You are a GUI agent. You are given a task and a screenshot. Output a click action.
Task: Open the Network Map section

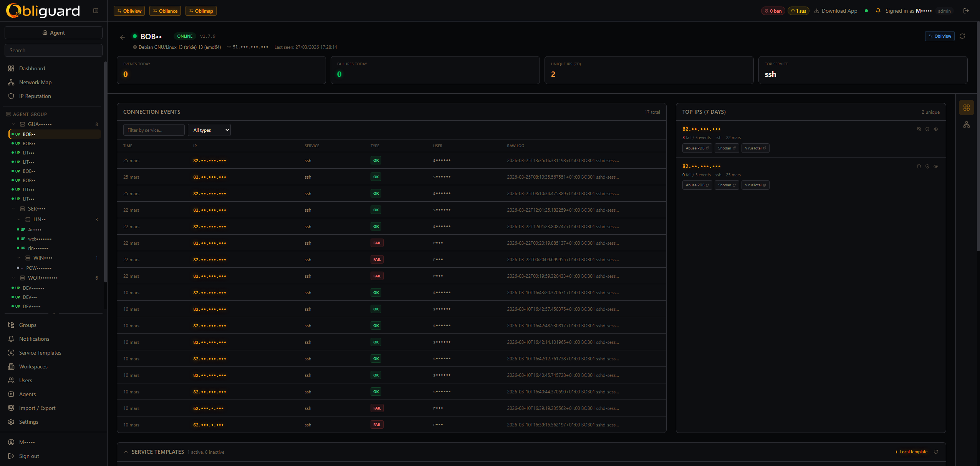[x=35, y=82]
